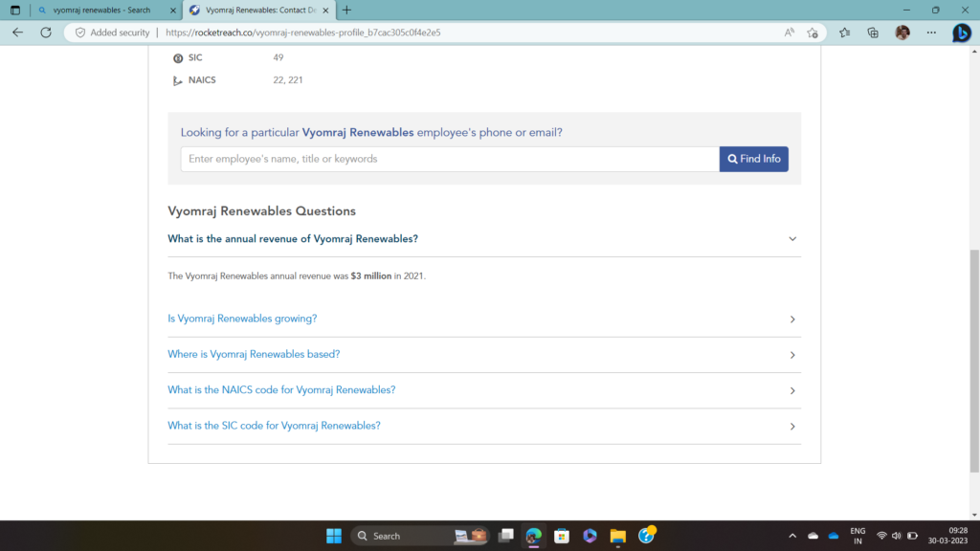
Task: Open Task View from the taskbar
Action: click(505, 536)
